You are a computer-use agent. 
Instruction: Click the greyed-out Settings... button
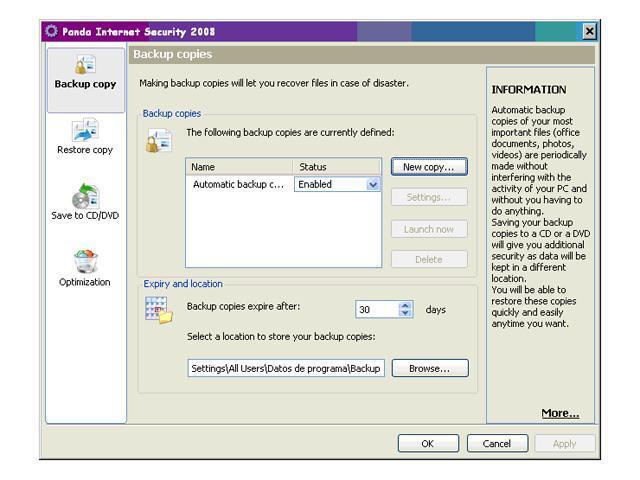click(429, 197)
